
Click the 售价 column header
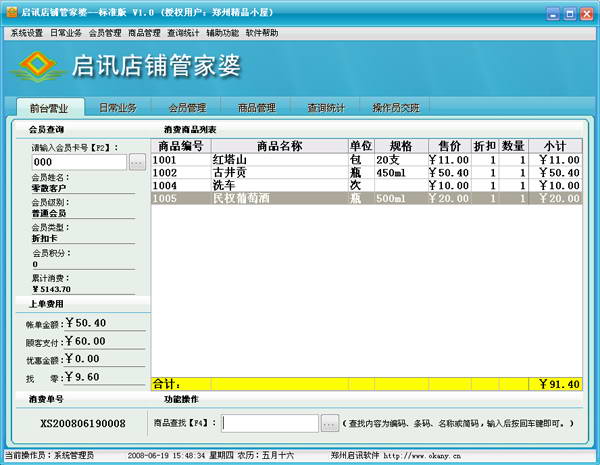click(x=449, y=146)
